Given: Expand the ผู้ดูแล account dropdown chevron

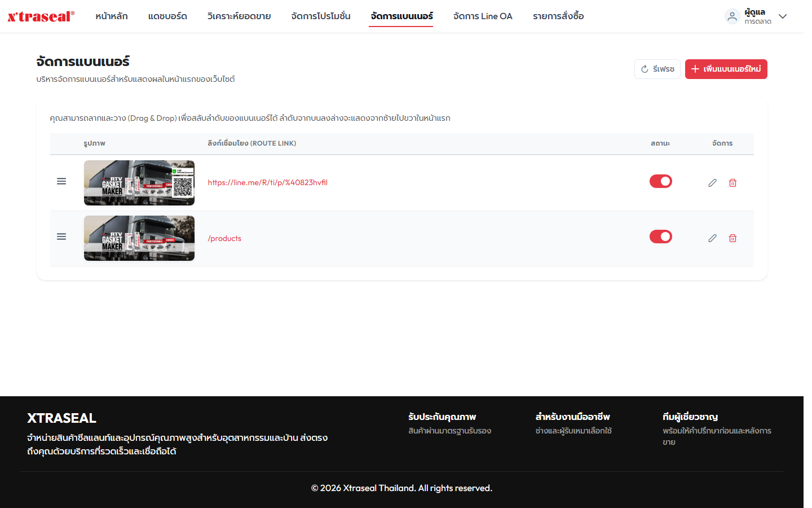Looking at the screenshot, I should pos(782,16).
